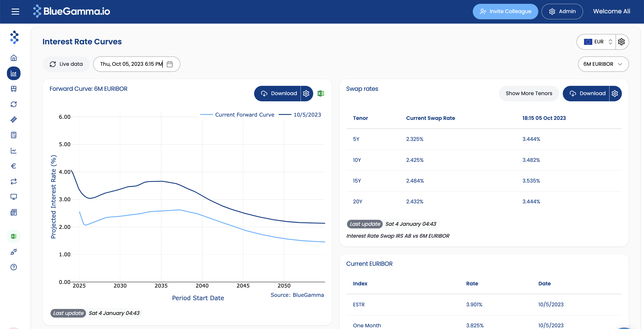The width and height of the screenshot is (644, 329).
Task: Click the Source: BlueGamma chart label
Action: (x=297, y=295)
